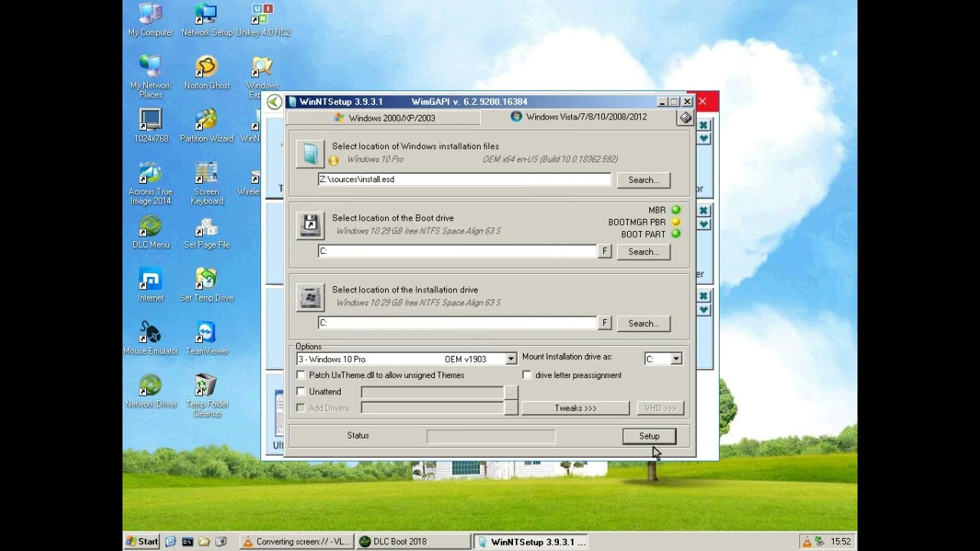This screenshot has width=980, height=551.
Task: Click the browse button beside Add Drivers field
Action: point(511,408)
